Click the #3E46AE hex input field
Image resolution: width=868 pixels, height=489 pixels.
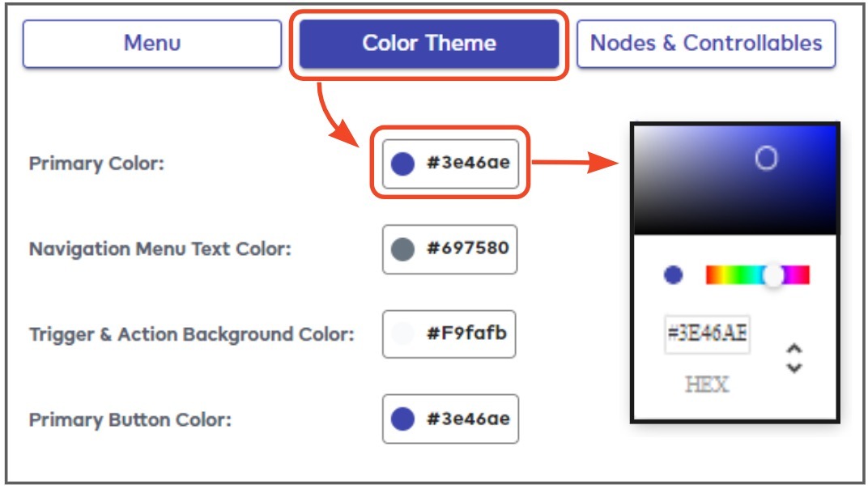[707, 334]
